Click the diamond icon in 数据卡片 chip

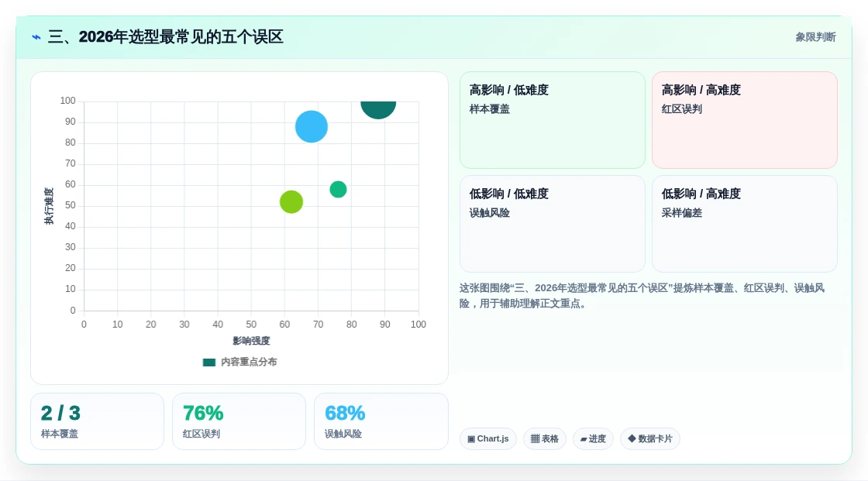coord(632,439)
